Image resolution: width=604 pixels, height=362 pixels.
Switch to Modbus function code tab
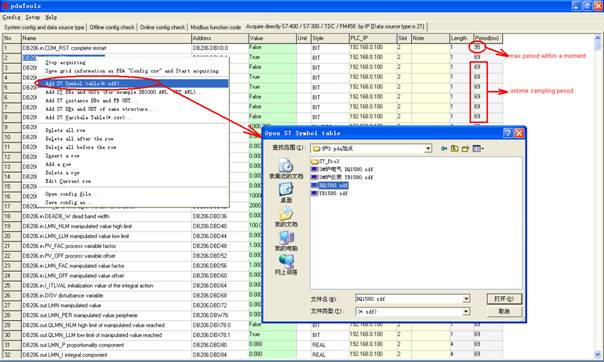[x=216, y=27]
